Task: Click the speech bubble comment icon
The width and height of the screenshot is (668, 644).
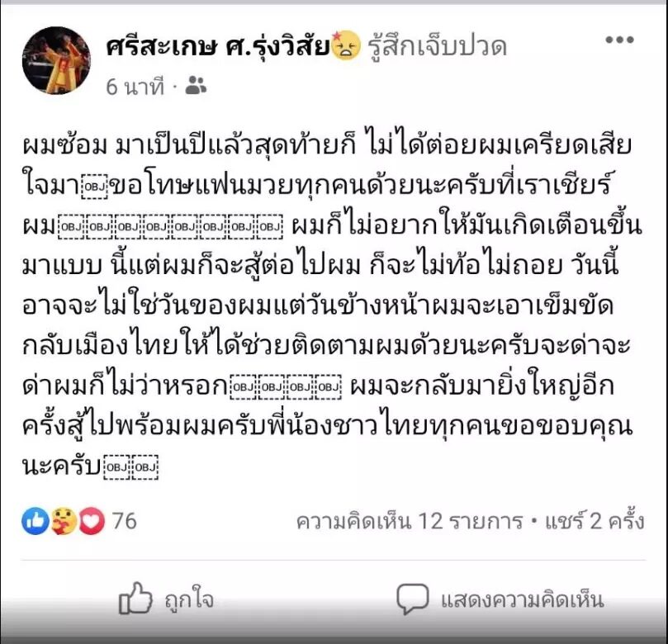Action: click(x=412, y=599)
